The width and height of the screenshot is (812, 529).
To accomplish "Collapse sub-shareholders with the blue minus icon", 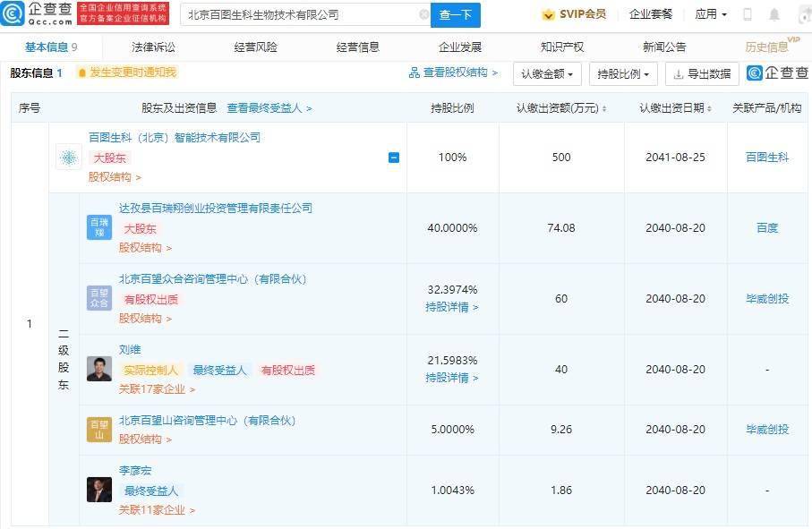I will (394, 158).
